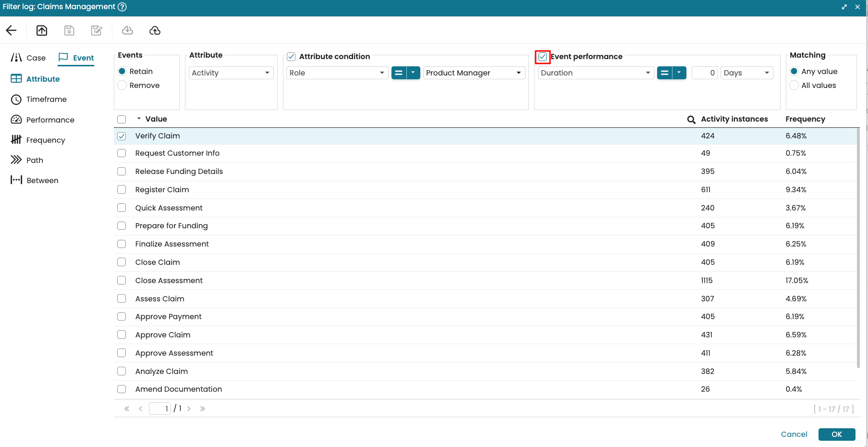Image resolution: width=868 pixels, height=447 pixels.
Task: Expand the Days unit dropdown
Action: (746, 73)
